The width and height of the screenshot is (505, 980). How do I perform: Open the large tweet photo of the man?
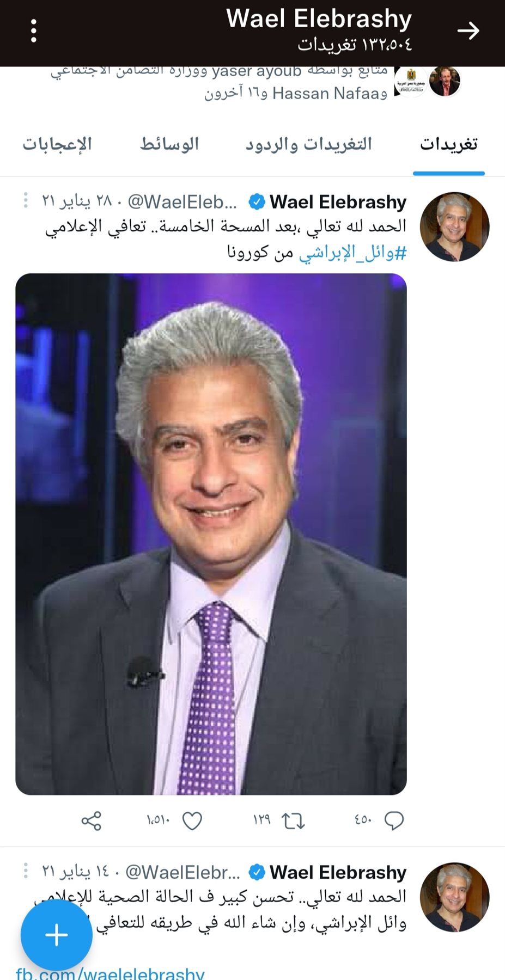click(211, 534)
